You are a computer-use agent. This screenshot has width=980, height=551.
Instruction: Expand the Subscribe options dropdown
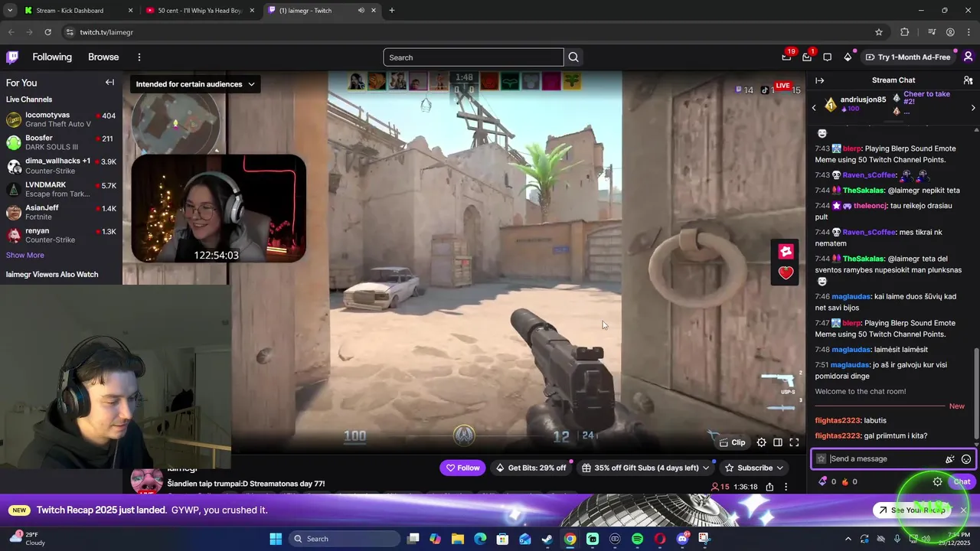coord(780,468)
